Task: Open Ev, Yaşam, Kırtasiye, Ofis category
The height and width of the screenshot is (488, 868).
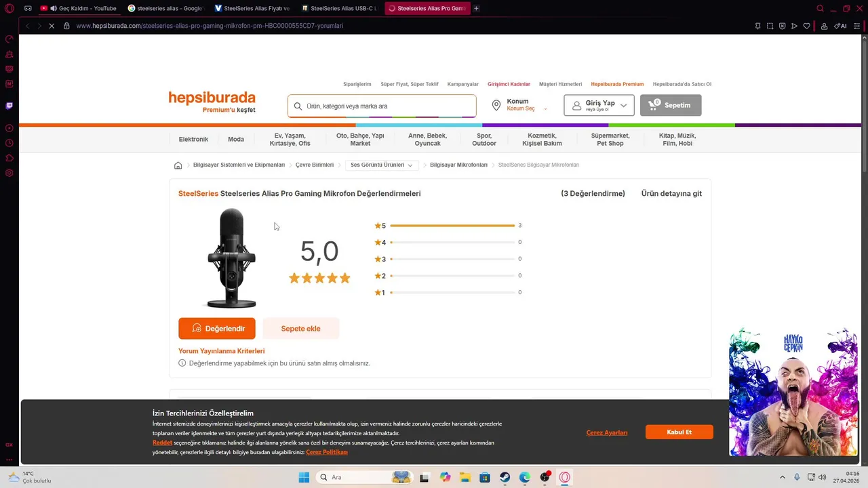Action: click(x=290, y=140)
